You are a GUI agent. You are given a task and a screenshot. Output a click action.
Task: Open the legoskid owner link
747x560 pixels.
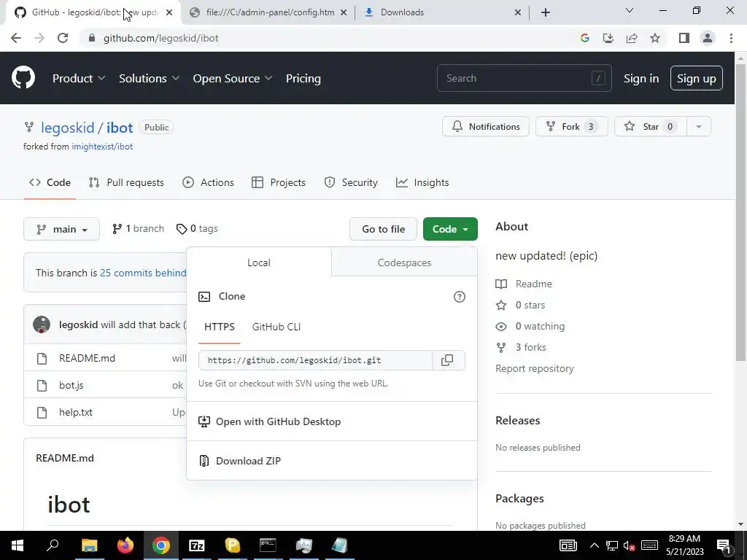68,128
